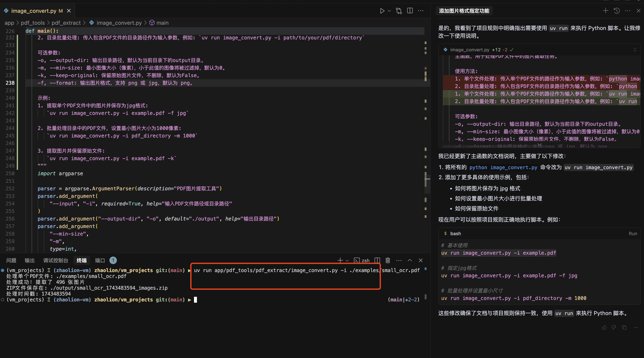
Task: Click '# 指定jpg格式' comment in bash block
Action: (459, 268)
